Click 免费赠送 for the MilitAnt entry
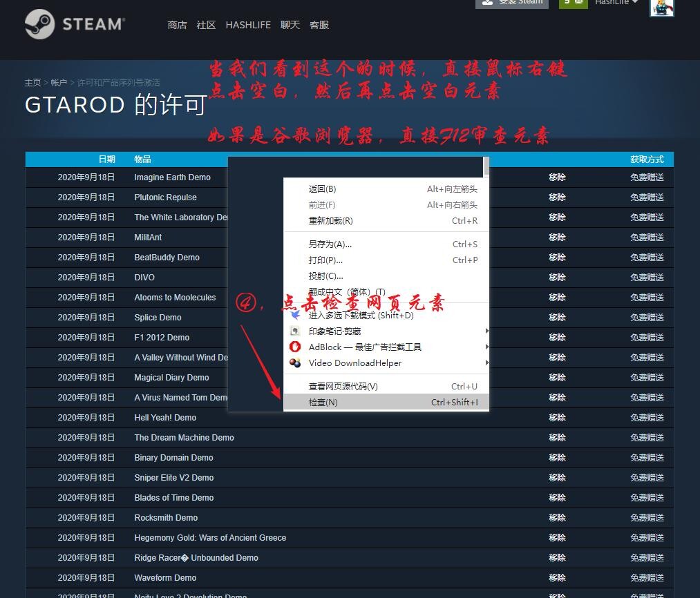Screen dimensions: 700x598 click(647, 237)
